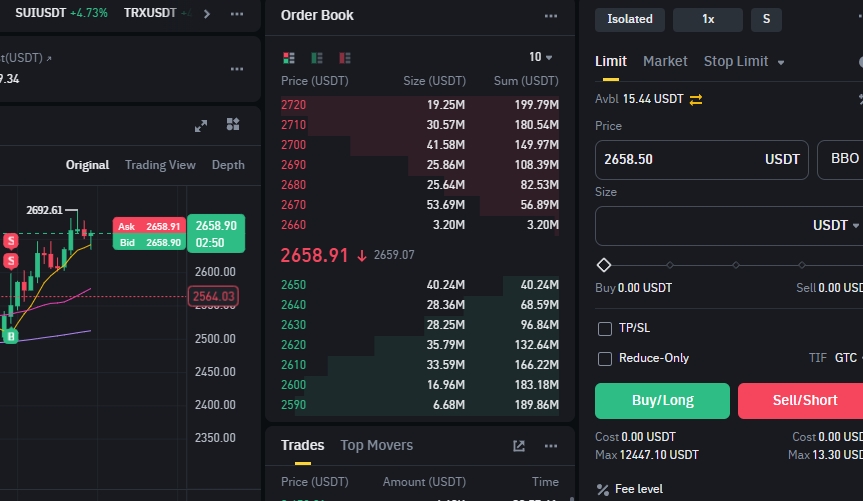Click the top S sell marker on chart
This screenshot has width=863, height=501.
(10, 241)
